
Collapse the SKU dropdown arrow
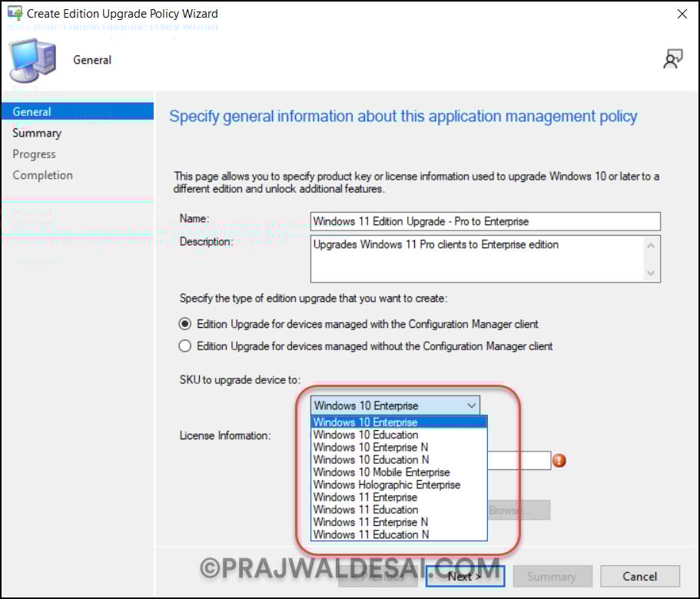point(472,405)
